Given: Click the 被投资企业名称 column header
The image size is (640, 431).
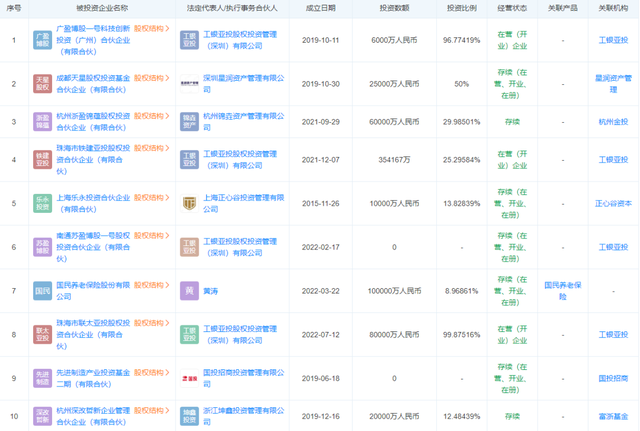Looking at the screenshot, I should 102,8.
